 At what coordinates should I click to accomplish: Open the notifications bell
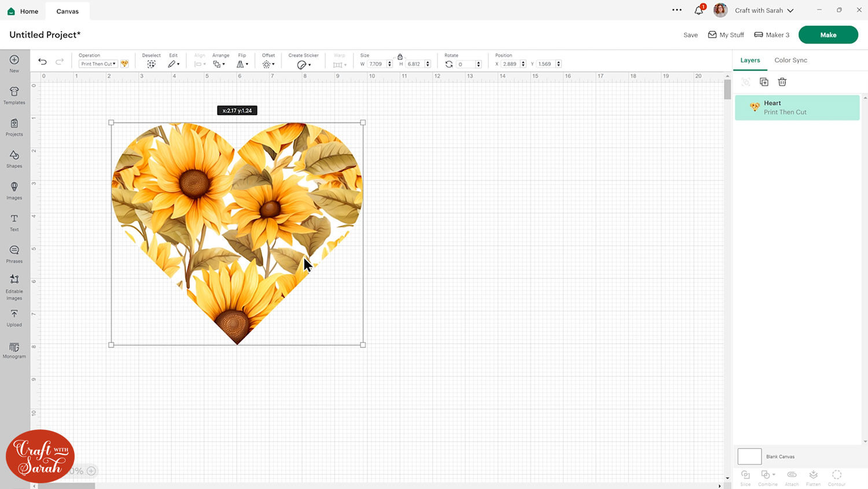[698, 10]
